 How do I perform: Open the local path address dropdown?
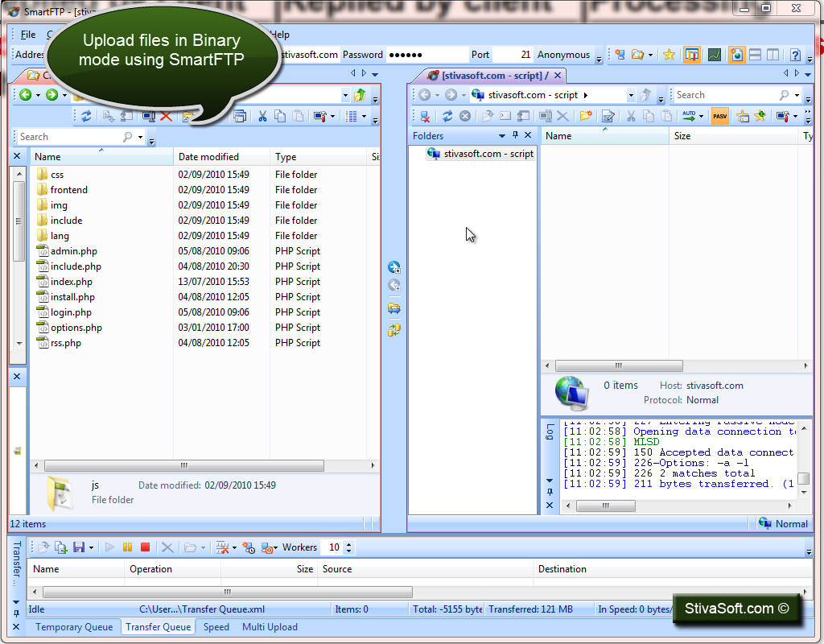pos(345,96)
